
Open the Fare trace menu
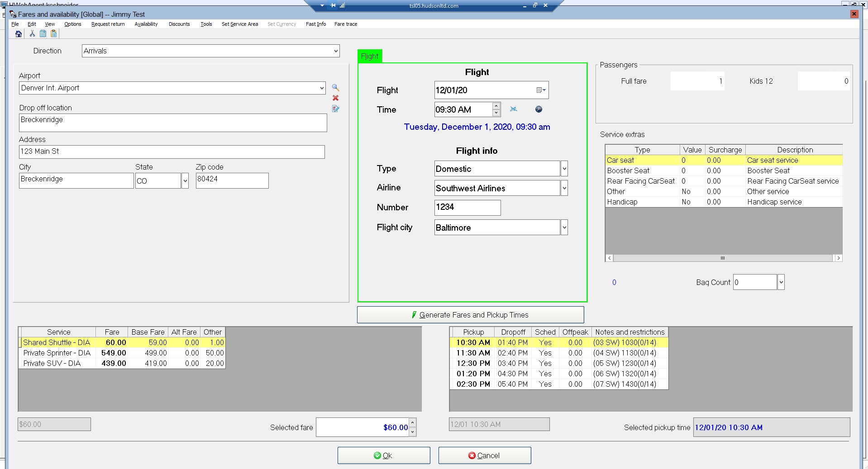click(x=345, y=24)
